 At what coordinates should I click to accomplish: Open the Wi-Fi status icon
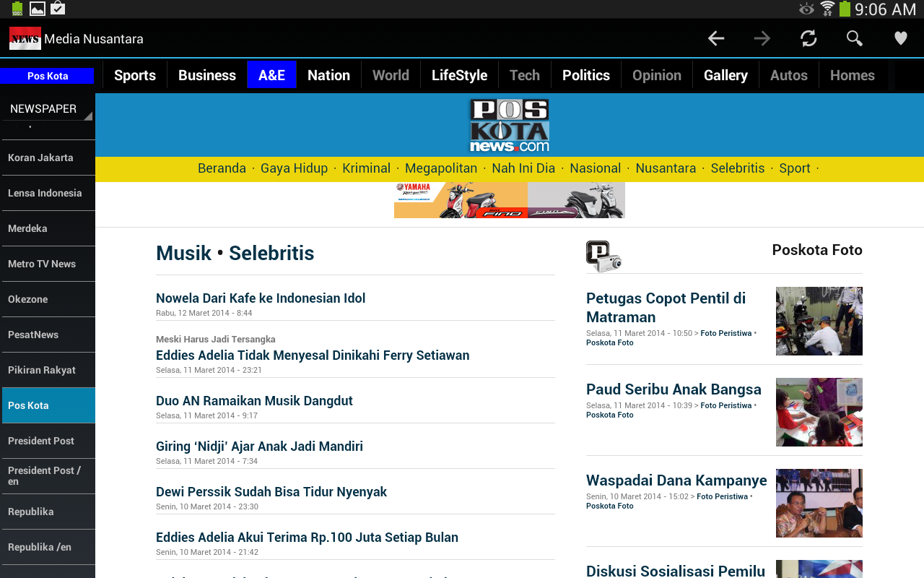point(827,9)
